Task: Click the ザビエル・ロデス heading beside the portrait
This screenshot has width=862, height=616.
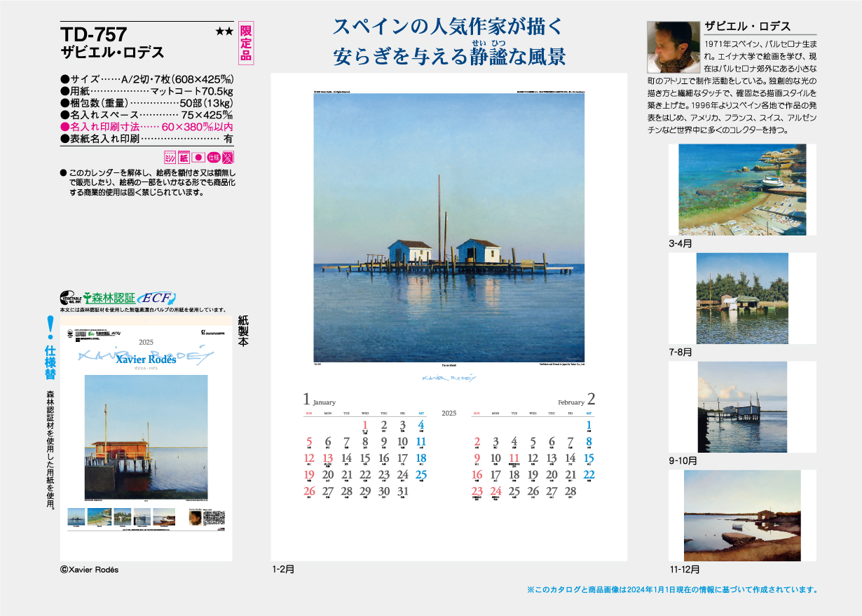Action: pos(747,27)
